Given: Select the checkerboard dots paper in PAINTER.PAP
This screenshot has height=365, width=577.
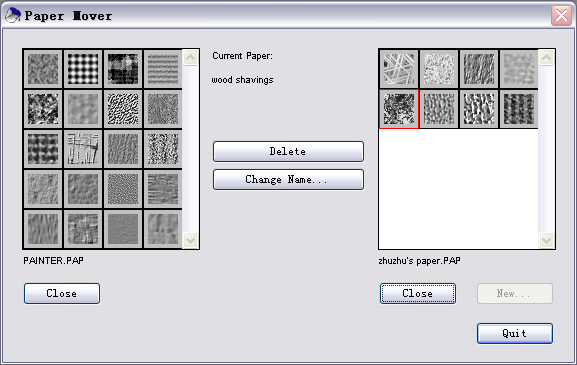Looking at the screenshot, I should point(83,69).
